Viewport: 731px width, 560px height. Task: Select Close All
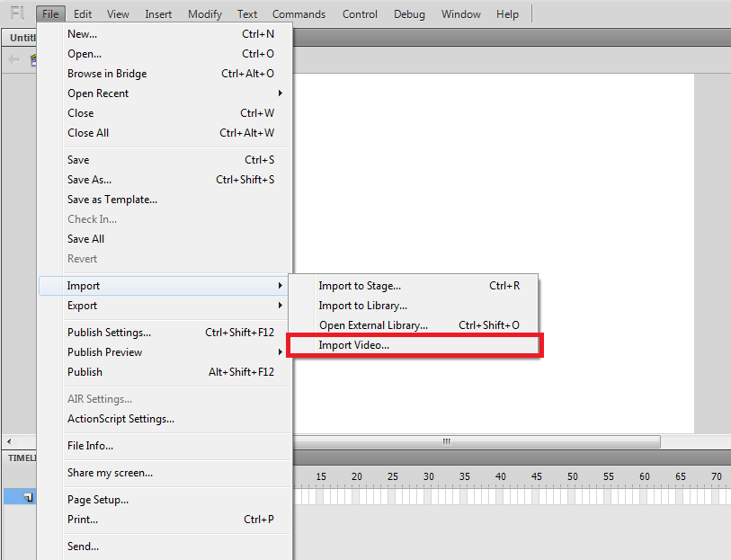[165, 133]
